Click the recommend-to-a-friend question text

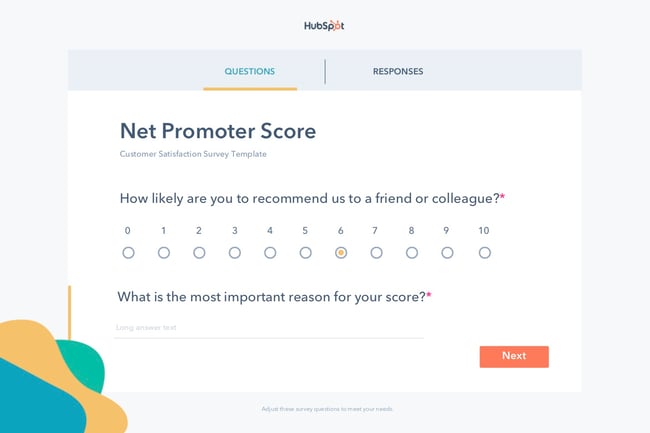click(x=308, y=198)
